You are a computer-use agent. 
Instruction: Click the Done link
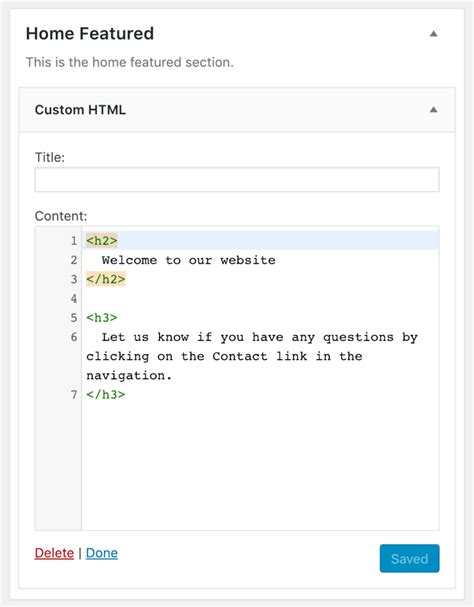point(102,553)
